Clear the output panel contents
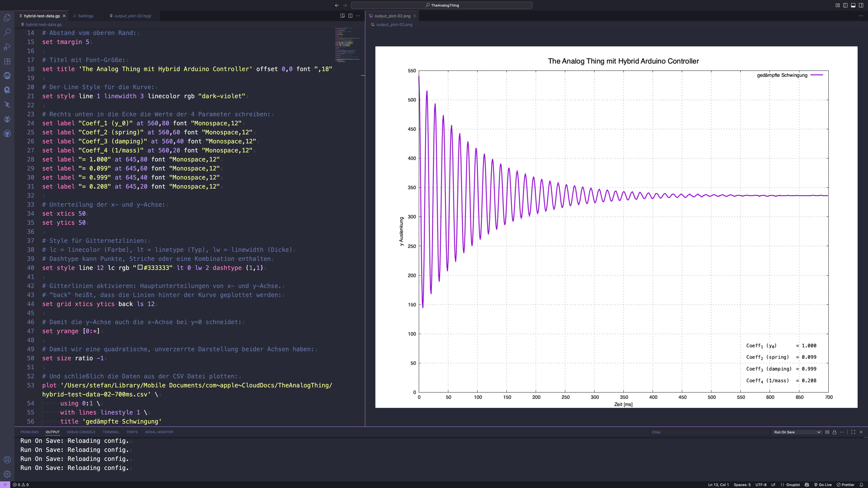The image size is (868, 488). (827, 432)
